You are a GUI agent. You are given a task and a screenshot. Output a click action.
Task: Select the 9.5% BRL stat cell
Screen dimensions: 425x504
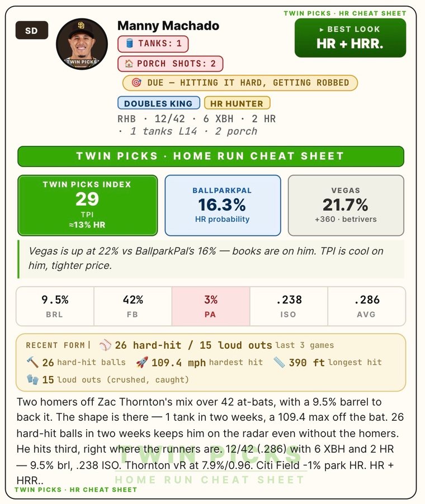[x=55, y=306]
